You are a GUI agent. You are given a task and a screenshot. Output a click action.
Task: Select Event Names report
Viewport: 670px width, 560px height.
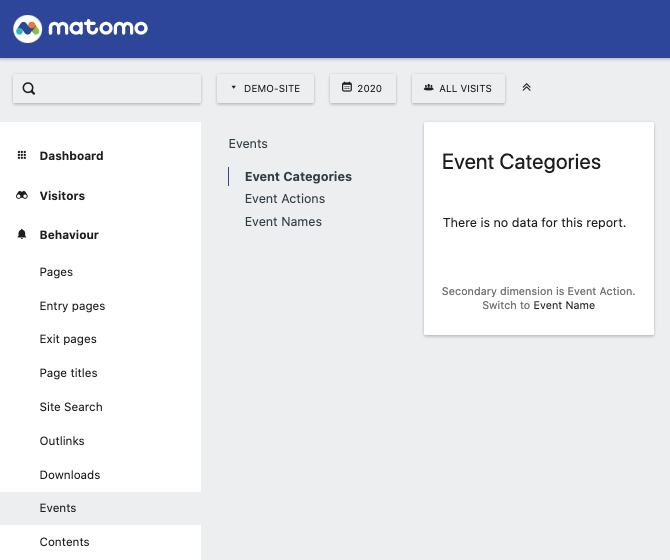(x=283, y=222)
